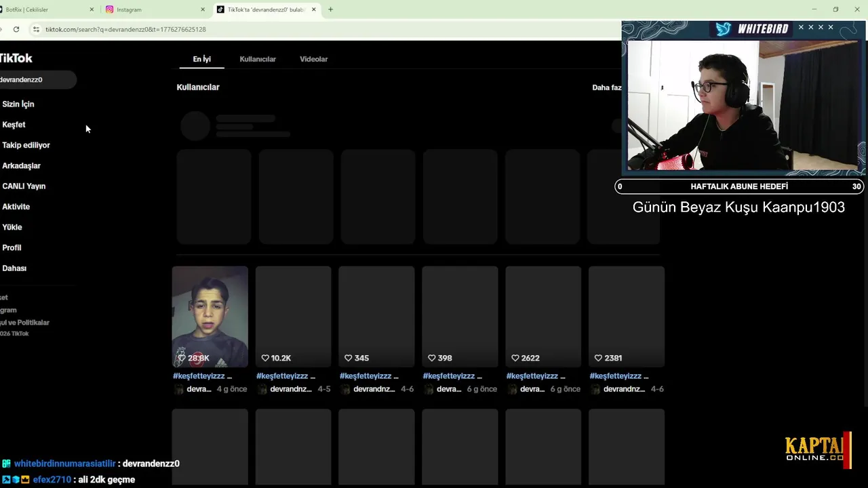Viewport: 868px width, 488px height.
Task: Click username devra... under the 2622 video
Action: pos(532,389)
